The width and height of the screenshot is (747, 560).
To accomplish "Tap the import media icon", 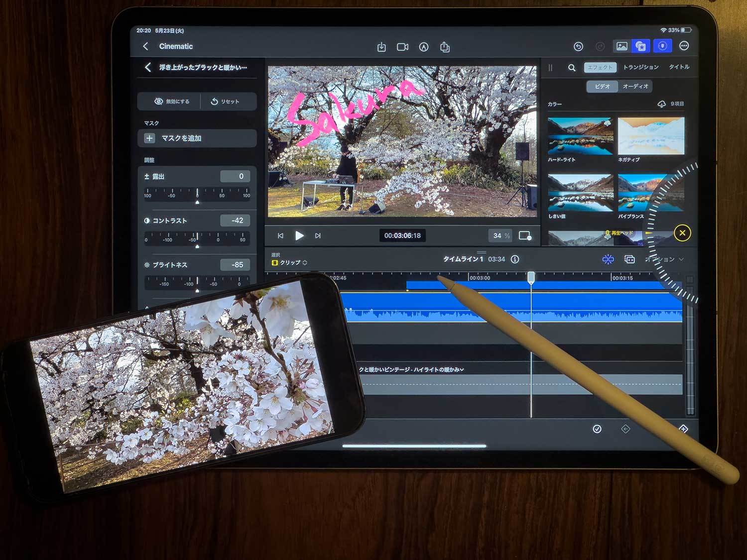I will pos(381,47).
